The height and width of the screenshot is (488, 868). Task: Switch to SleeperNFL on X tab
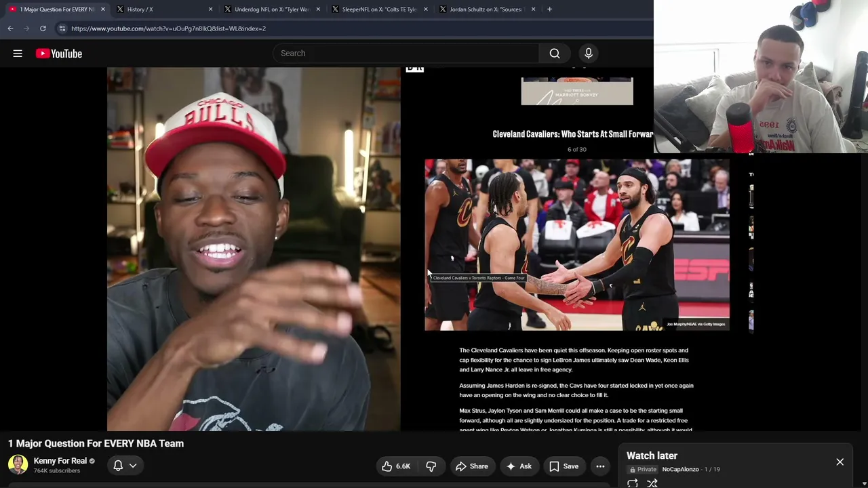coord(380,9)
